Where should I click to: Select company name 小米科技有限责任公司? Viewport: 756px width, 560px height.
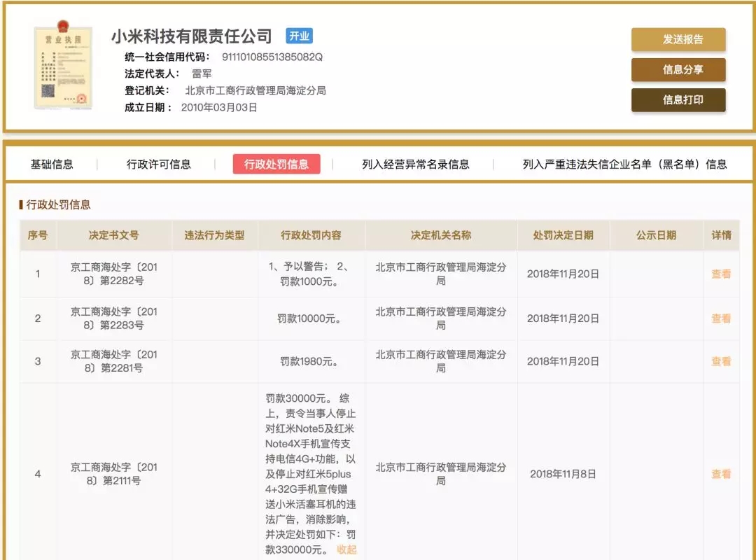click(192, 36)
